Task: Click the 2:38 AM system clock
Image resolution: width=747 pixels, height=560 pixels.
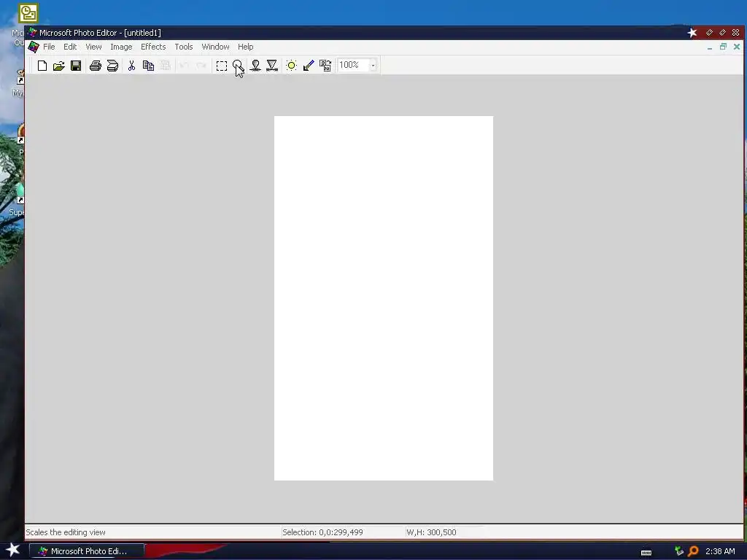Action: click(720, 551)
